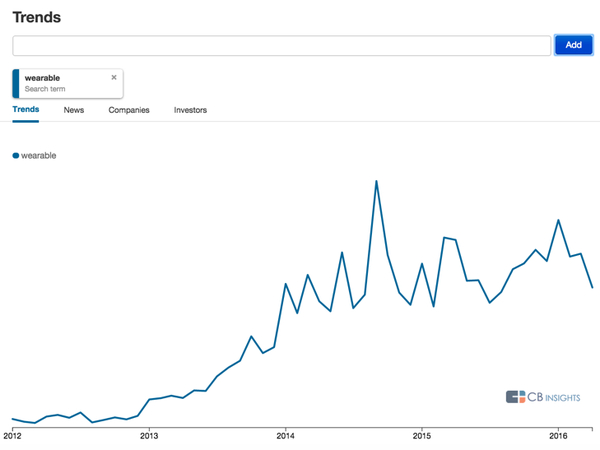This screenshot has width=600, height=450.
Task: Go to the Companies tab
Action: click(x=129, y=110)
